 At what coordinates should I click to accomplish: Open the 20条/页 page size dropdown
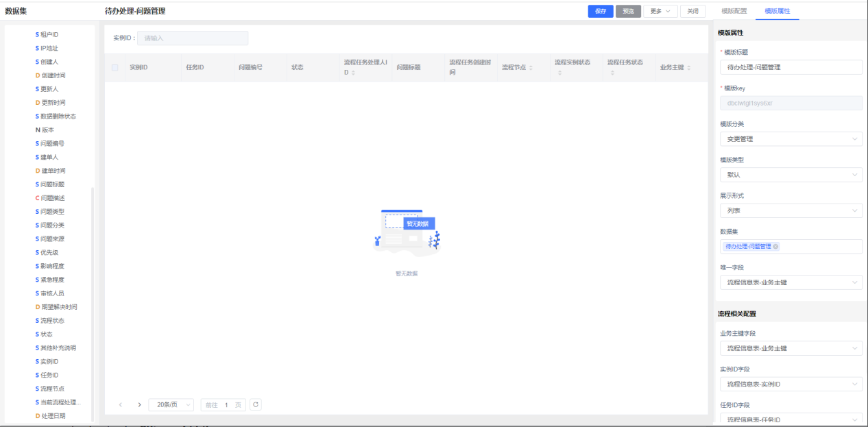click(171, 405)
